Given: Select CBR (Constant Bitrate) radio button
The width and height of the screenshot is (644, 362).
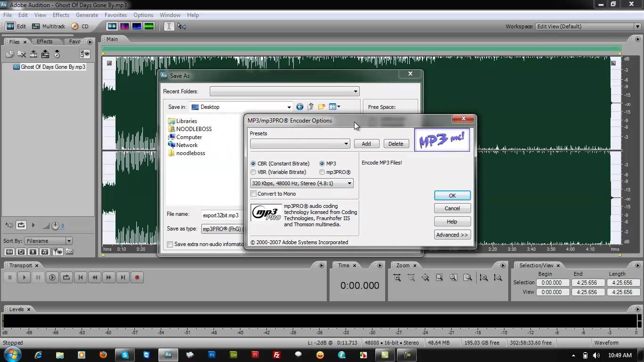Looking at the screenshot, I should click(253, 164).
